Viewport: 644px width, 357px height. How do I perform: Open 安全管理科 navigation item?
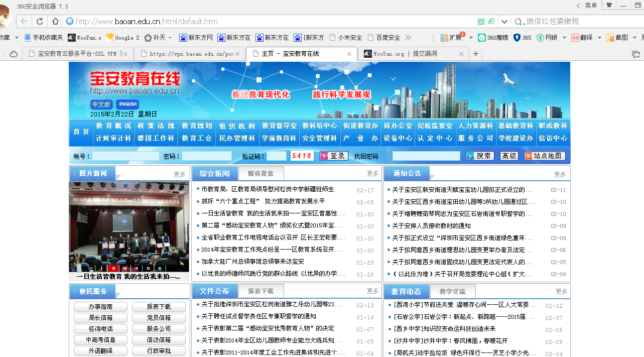point(319,138)
